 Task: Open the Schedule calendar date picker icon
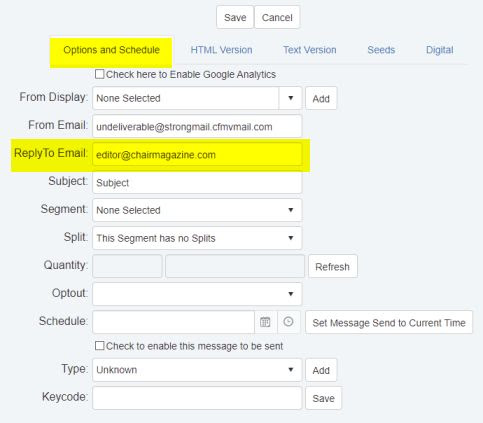point(265,322)
